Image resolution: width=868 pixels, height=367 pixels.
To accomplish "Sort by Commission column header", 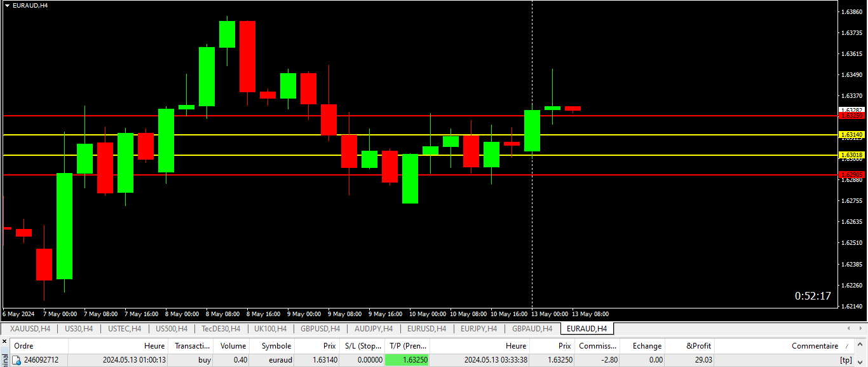I will (x=597, y=346).
